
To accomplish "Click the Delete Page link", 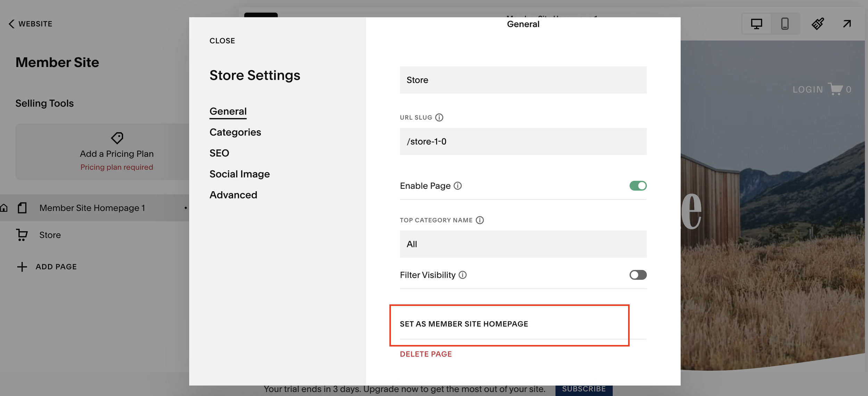I will [x=426, y=354].
